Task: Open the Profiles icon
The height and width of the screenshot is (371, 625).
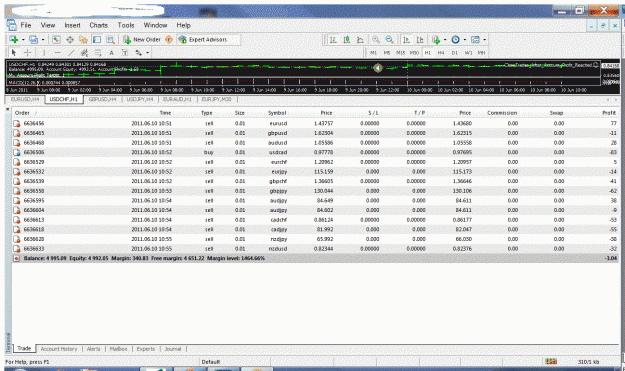Action: (33, 39)
